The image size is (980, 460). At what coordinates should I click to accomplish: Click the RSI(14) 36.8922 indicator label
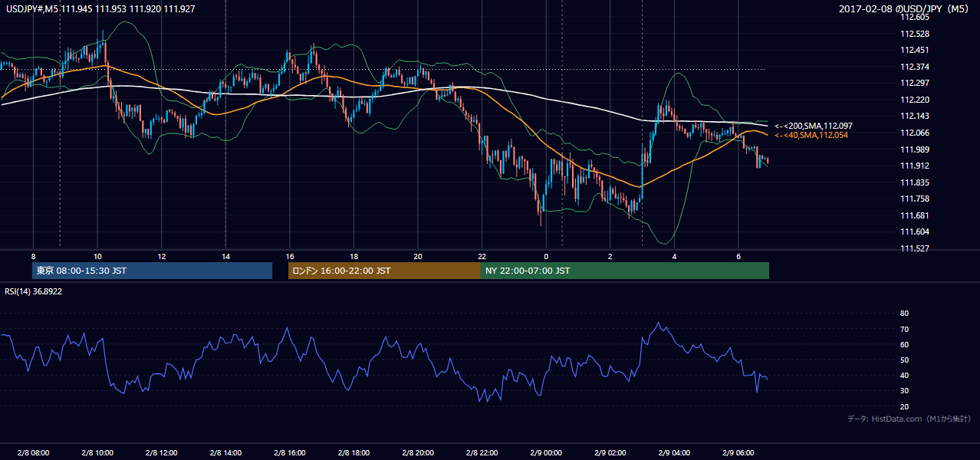(x=33, y=291)
